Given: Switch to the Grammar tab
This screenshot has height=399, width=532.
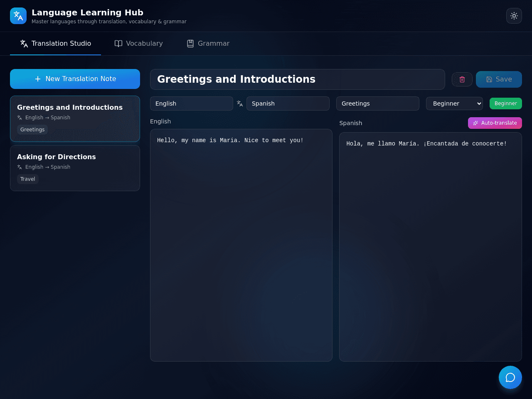Looking at the screenshot, I should coord(208,44).
